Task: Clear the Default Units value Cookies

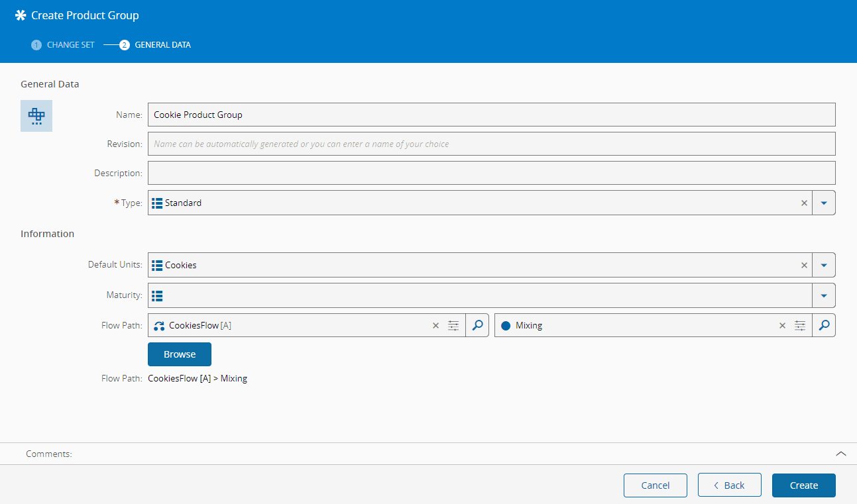Action: [804, 265]
